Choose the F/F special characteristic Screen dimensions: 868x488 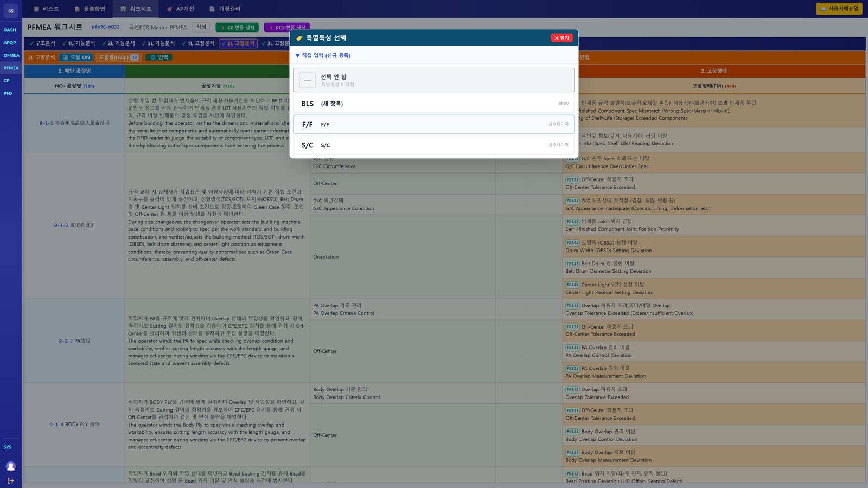434,124
